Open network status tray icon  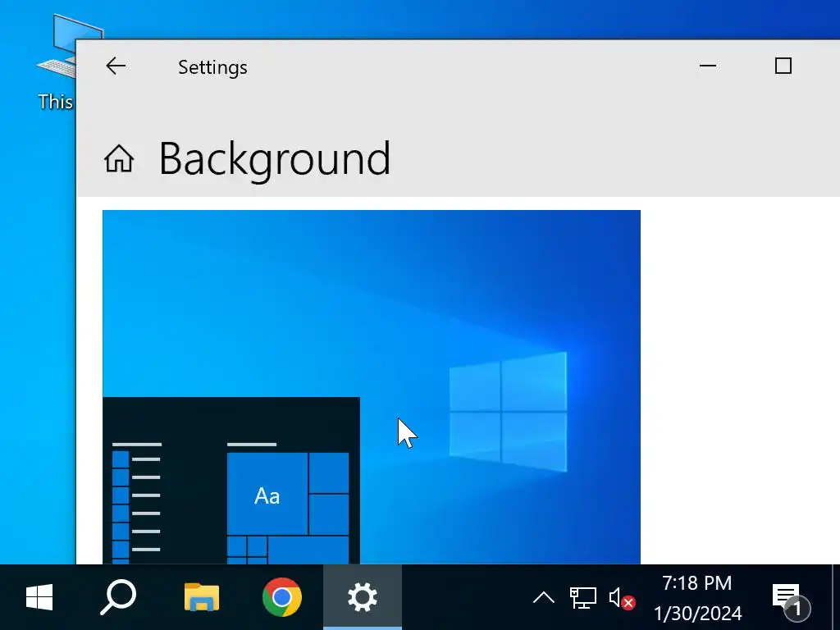[583, 597]
